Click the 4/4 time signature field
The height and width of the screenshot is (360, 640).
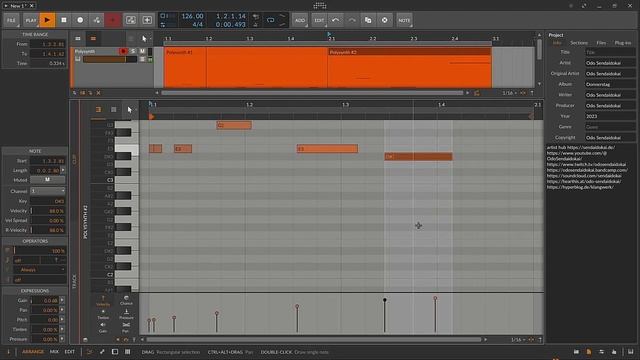tap(197, 24)
